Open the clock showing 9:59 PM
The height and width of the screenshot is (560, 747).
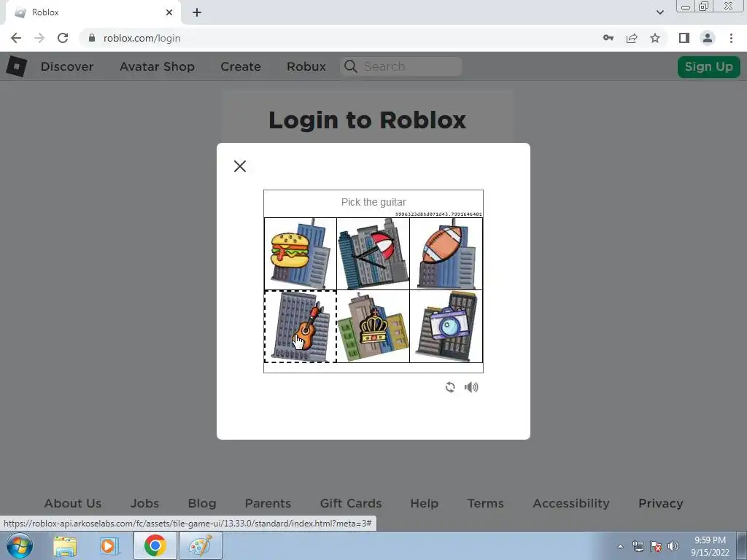(x=710, y=546)
